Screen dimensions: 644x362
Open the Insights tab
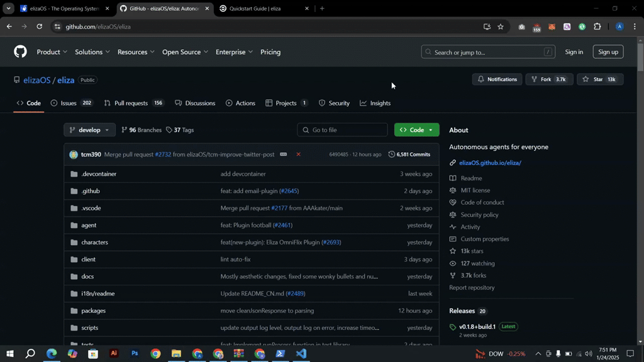tap(375, 103)
